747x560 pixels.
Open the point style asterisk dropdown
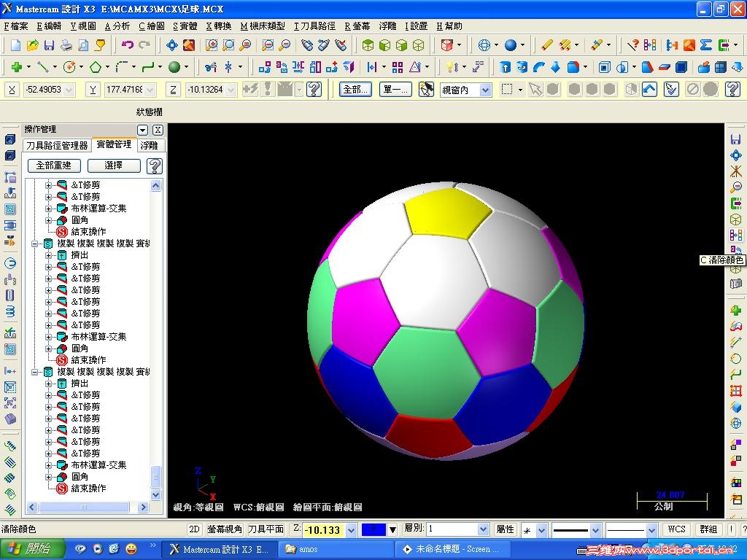[x=542, y=530]
